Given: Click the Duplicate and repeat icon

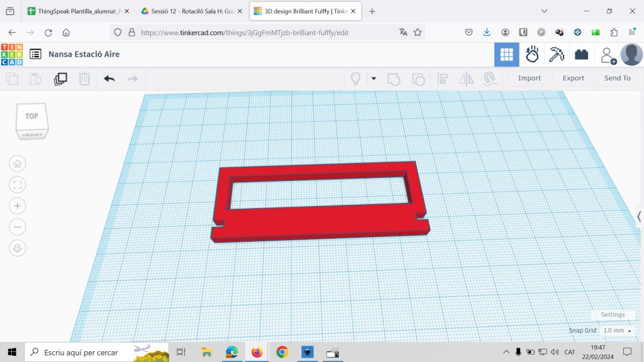Looking at the screenshot, I should pos(60,79).
